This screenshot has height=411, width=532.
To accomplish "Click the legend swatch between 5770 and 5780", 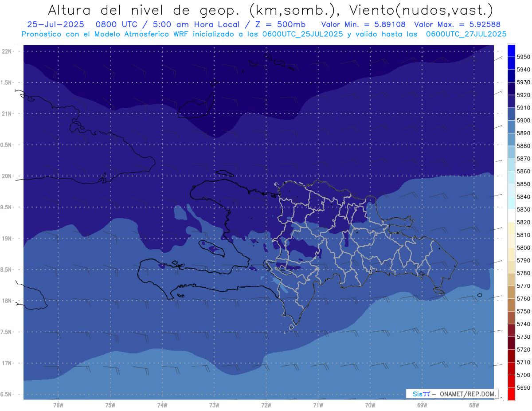I will click(x=511, y=279).
